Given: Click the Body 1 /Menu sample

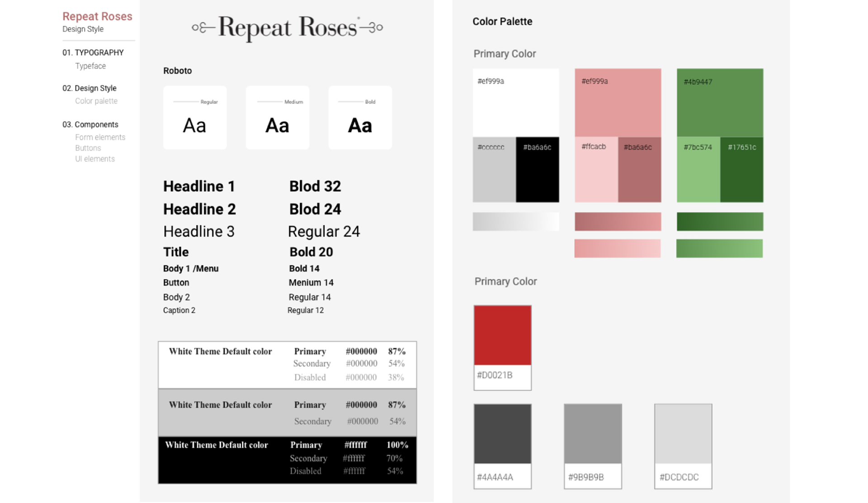Looking at the screenshot, I should pos(191,269).
